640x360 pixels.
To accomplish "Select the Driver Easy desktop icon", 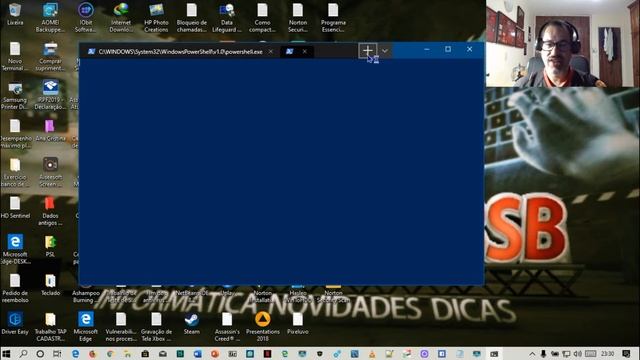I will tap(15, 323).
